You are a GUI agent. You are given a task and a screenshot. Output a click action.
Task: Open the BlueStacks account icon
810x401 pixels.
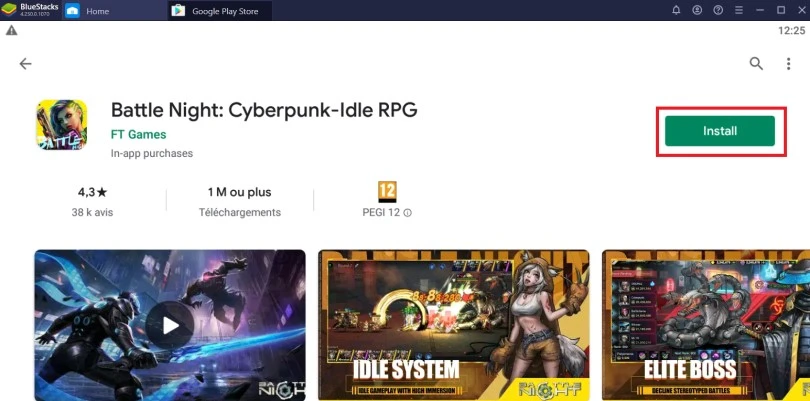[x=697, y=10]
